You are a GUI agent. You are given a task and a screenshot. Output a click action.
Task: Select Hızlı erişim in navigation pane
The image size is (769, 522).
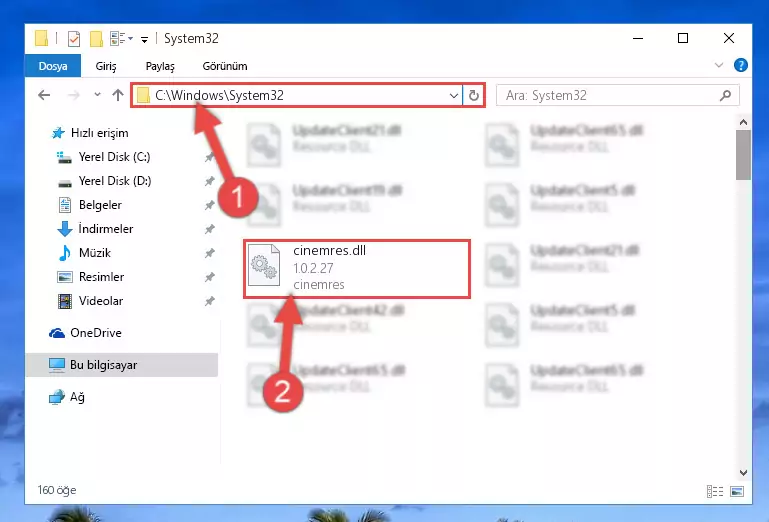[x=100, y=133]
